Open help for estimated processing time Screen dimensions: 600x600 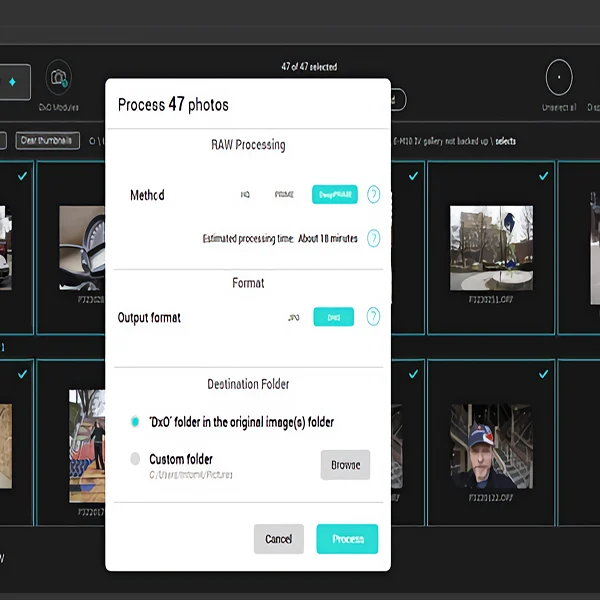(373, 238)
